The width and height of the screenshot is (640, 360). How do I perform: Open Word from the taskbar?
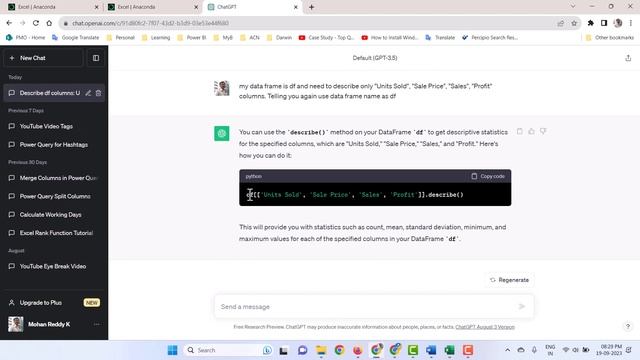point(431,350)
